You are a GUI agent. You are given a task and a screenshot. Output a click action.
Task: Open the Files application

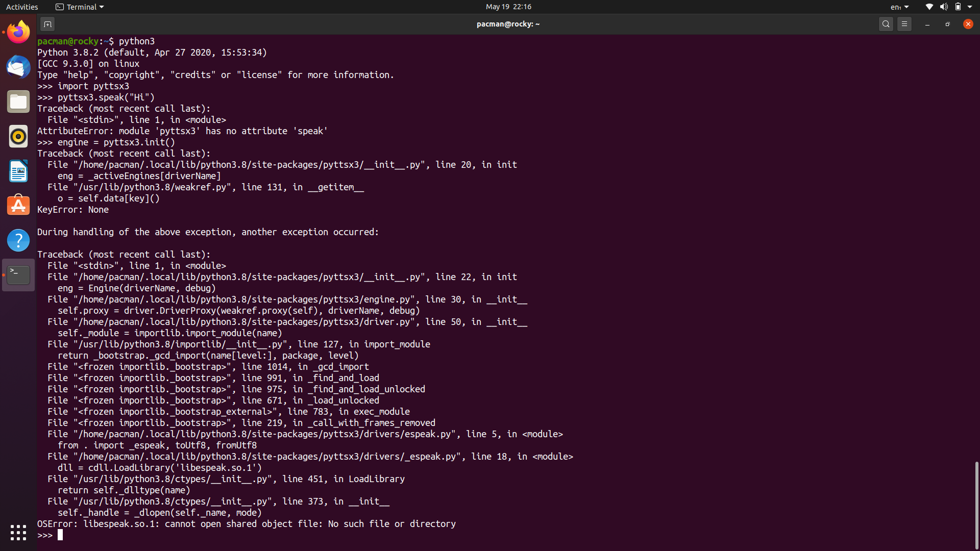coord(18,102)
